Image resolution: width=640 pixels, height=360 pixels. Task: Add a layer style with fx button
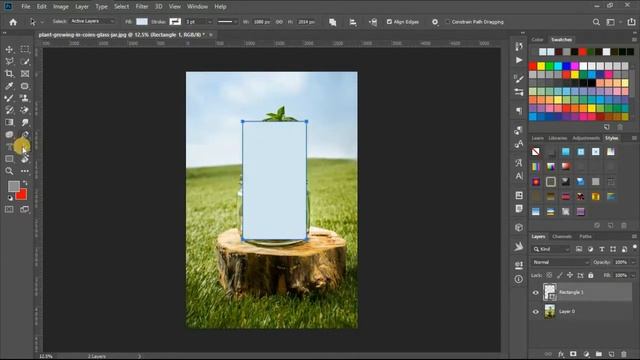pos(561,354)
